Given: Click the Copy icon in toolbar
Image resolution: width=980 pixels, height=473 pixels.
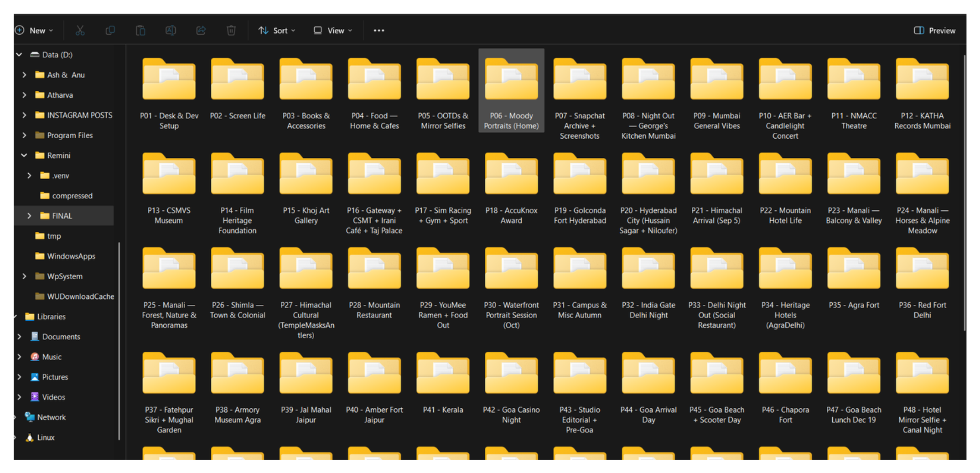Looking at the screenshot, I should pos(110,31).
